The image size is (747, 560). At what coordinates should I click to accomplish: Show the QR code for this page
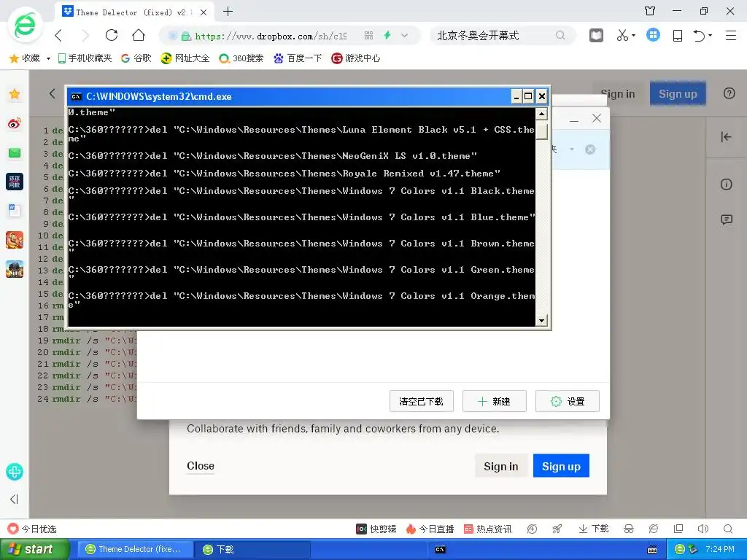click(368, 36)
